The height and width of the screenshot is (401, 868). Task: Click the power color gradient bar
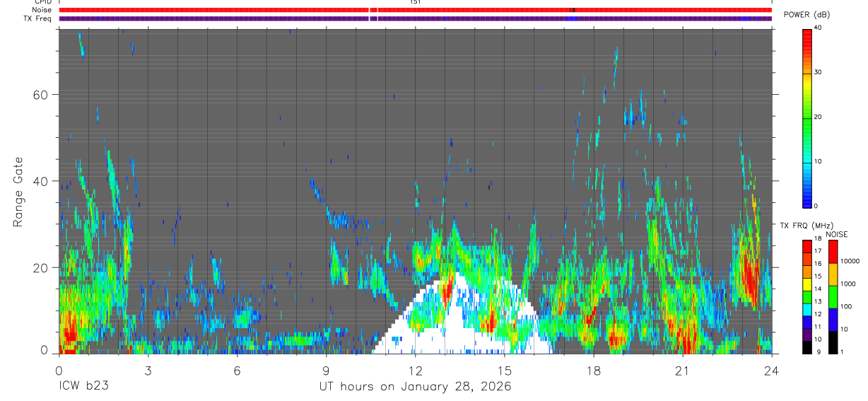[807, 118]
